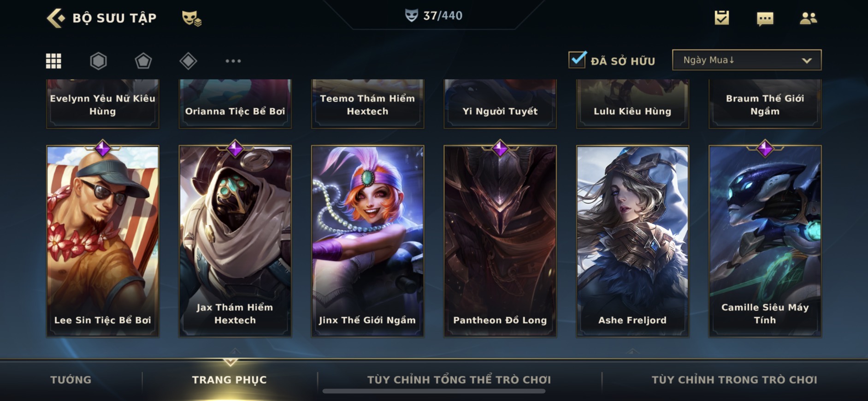Viewport: 868px width, 401px height.
Task: Filter skins by pentagon rarity icon
Action: tap(143, 61)
